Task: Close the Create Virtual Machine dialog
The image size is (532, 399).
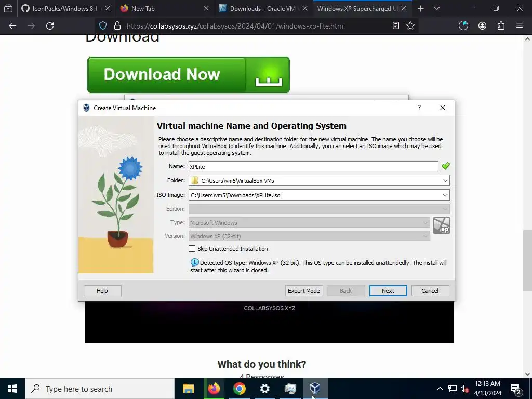Action: click(x=443, y=108)
